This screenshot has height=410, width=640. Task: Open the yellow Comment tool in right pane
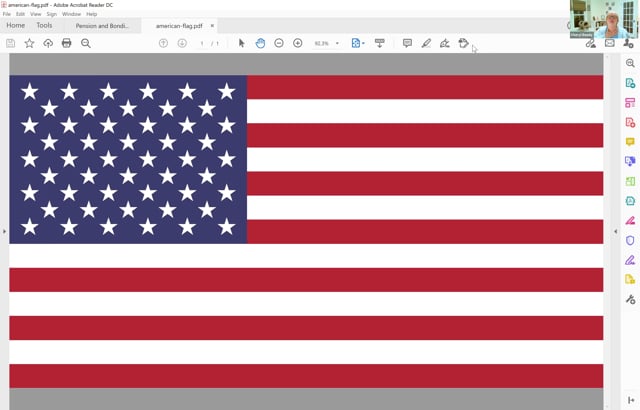630,142
